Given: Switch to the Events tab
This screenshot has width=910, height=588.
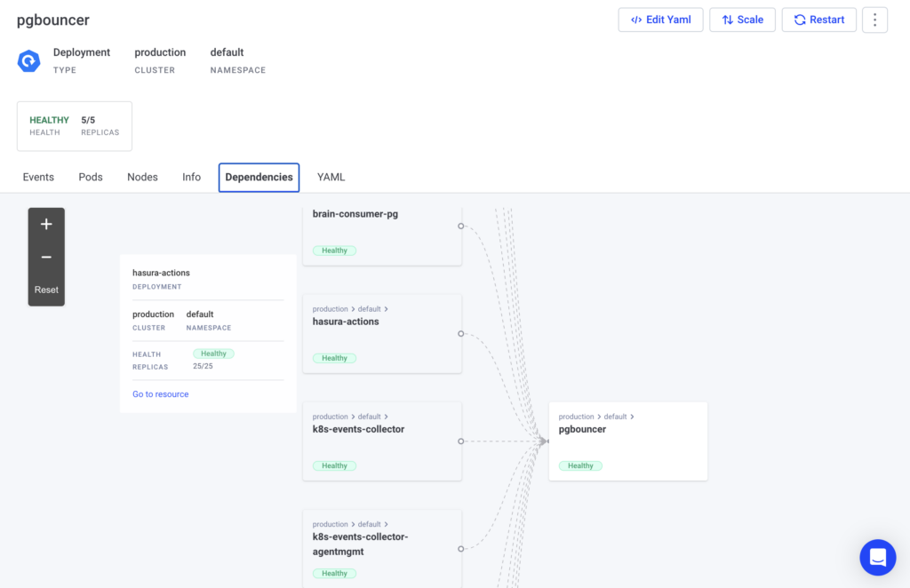Looking at the screenshot, I should point(38,178).
